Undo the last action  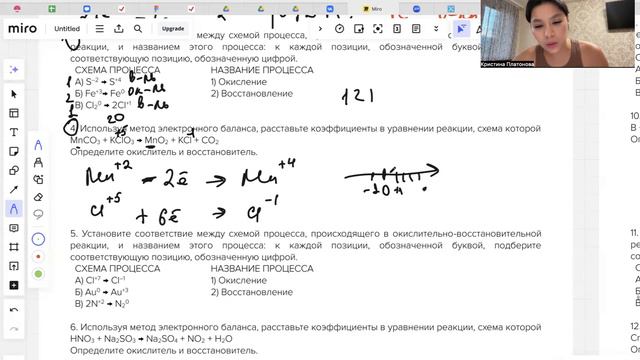14,311
